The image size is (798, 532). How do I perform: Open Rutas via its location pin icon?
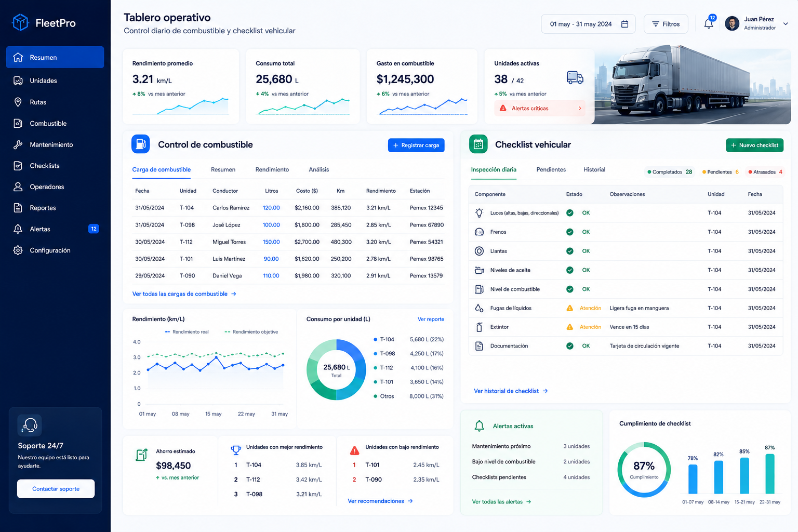point(18,102)
